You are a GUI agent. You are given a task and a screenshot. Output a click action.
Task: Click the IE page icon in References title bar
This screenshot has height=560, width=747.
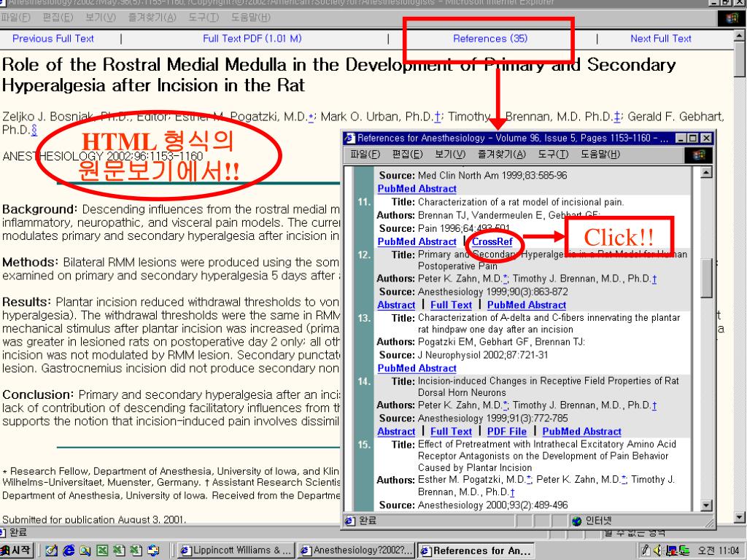(x=350, y=138)
